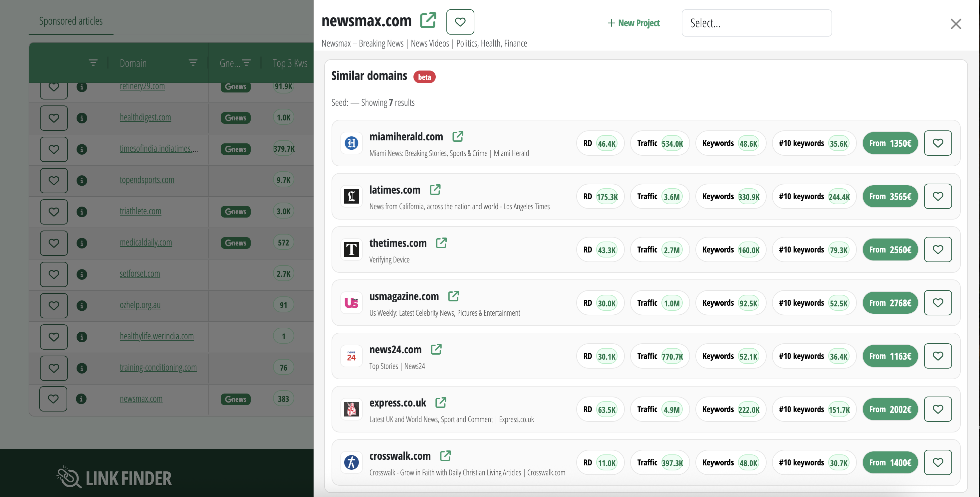
Task: Show info for newsmax.com row
Action: click(x=81, y=399)
